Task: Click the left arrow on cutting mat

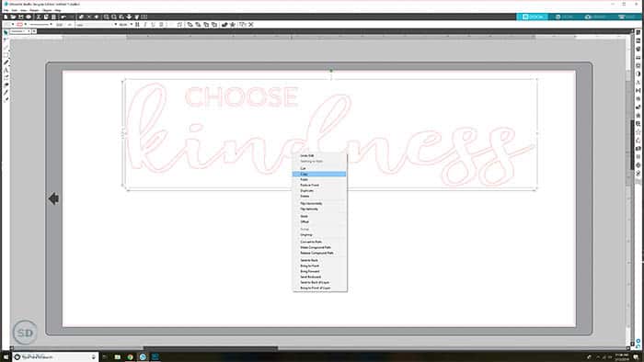Action: 53,198
